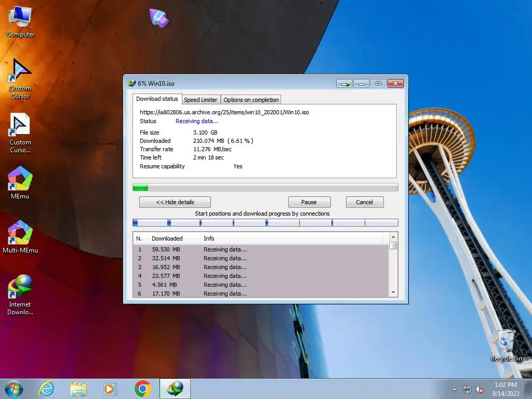Open the network tray icon
532x399 pixels.
[467, 390]
